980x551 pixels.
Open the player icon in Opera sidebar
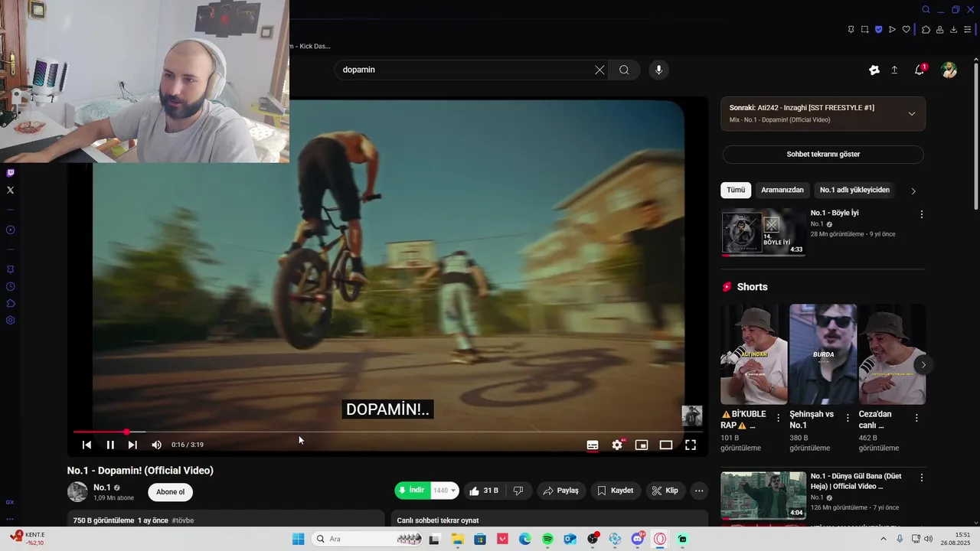[10, 230]
